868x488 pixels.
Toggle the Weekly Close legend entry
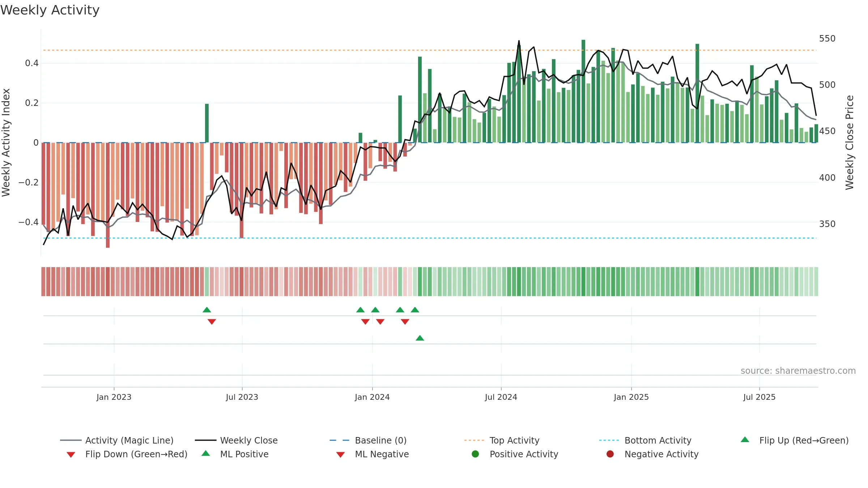[x=236, y=440]
